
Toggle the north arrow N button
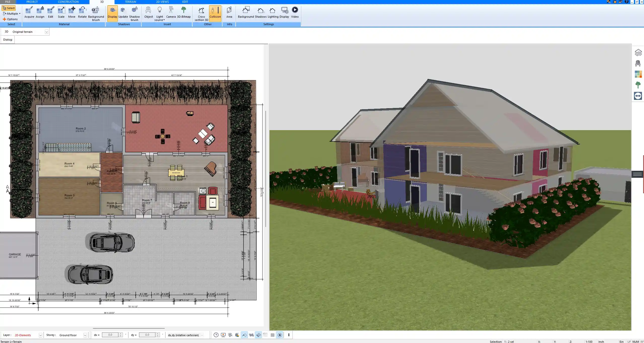point(280,335)
